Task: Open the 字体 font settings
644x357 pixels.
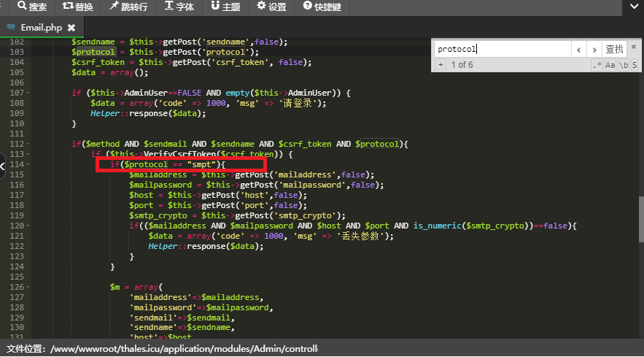Action: click(x=179, y=7)
